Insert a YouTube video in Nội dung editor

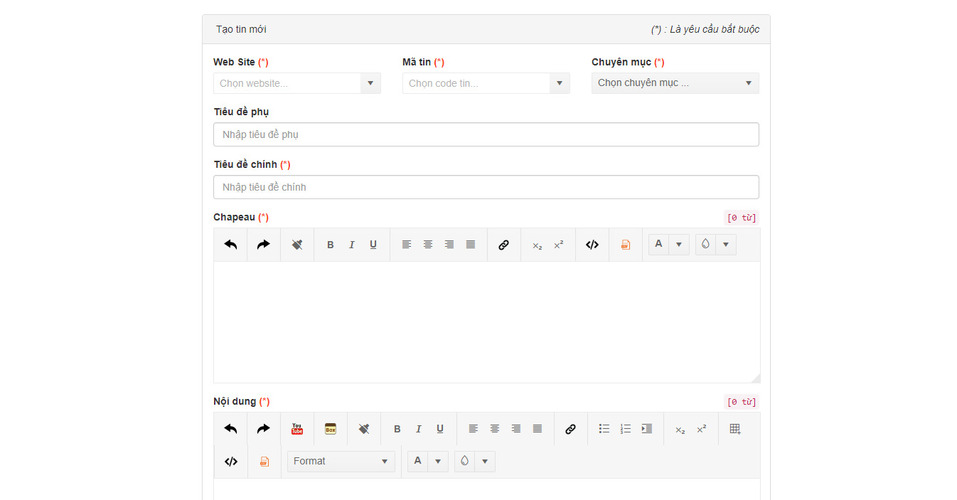297,429
